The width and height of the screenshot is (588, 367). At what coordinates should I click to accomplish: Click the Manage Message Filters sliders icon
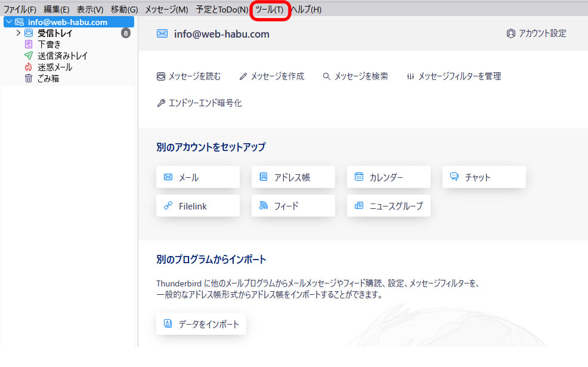click(410, 76)
